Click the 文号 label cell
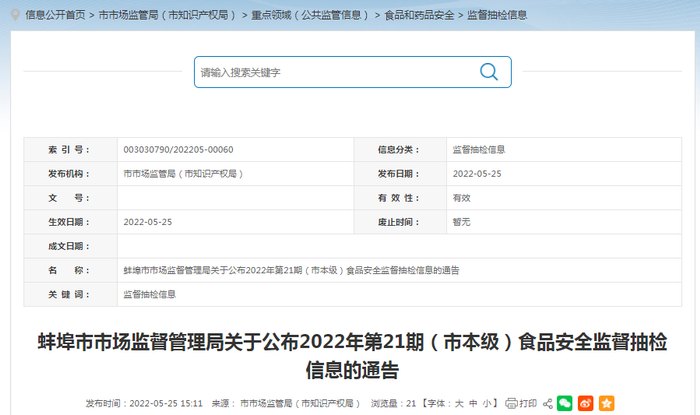The width and height of the screenshot is (700, 415). tap(71, 198)
